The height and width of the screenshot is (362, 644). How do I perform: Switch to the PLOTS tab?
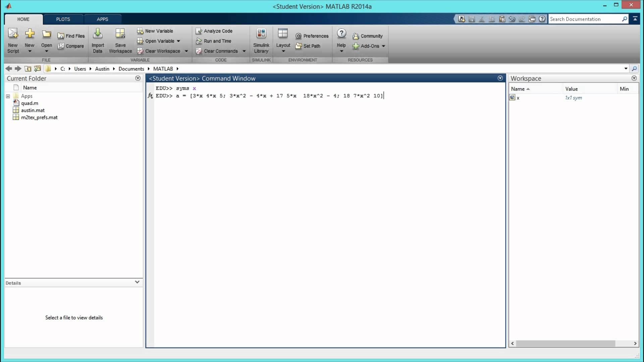[x=63, y=19]
